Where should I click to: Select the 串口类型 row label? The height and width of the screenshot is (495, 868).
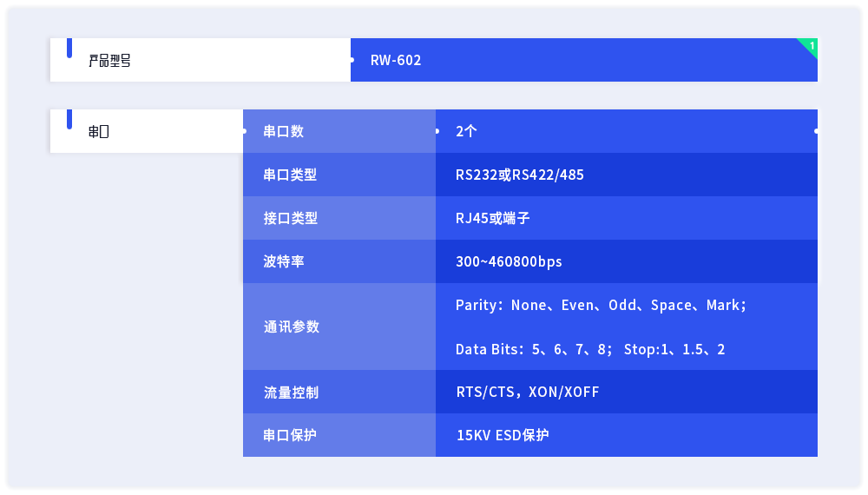[x=290, y=175]
